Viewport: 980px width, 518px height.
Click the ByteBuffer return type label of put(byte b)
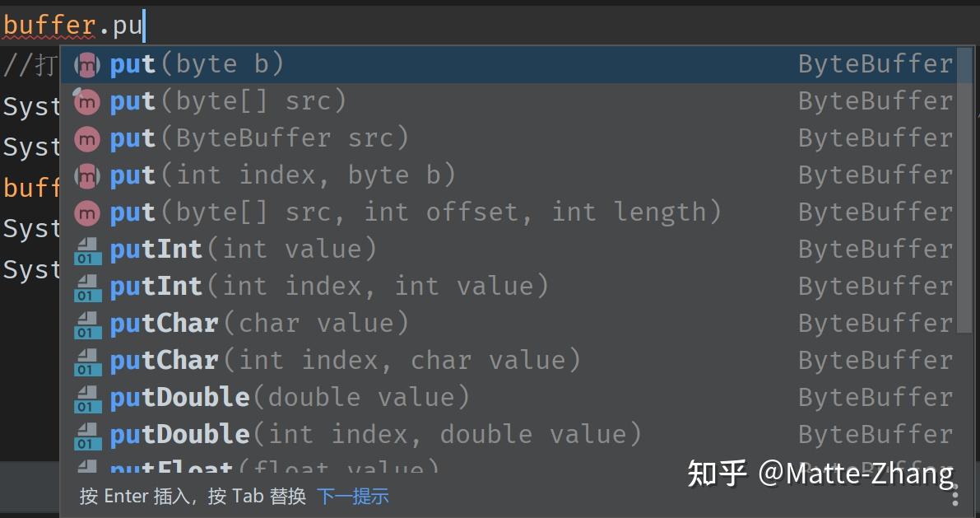pyautogui.click(x=875, y=63)
